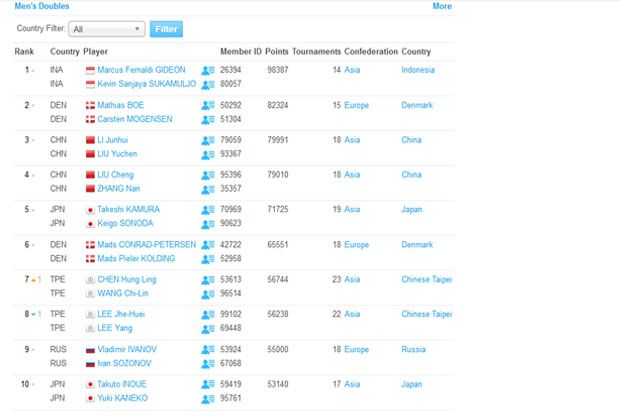Open Chinese Taipei country link in rank 7 row
The height and width of the screenshot is (413, 620).
pos(427,279)
